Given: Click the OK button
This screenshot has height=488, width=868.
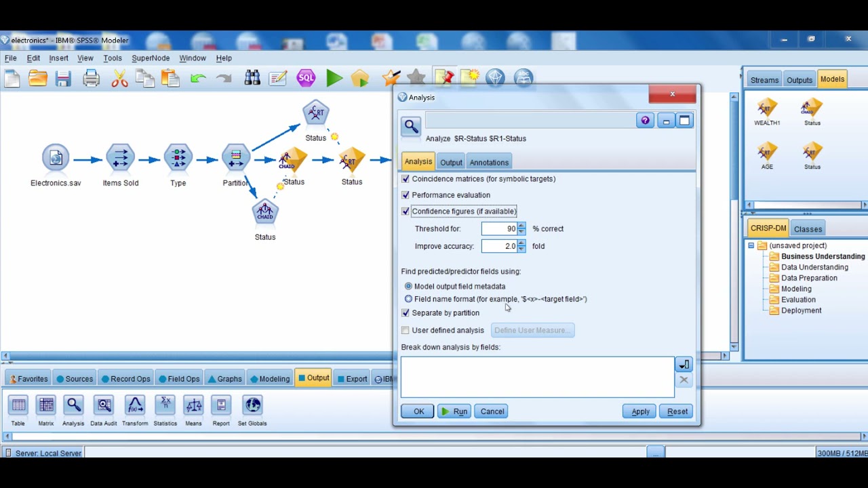Looking at the screenshot, I should click(x=418, y=411).
